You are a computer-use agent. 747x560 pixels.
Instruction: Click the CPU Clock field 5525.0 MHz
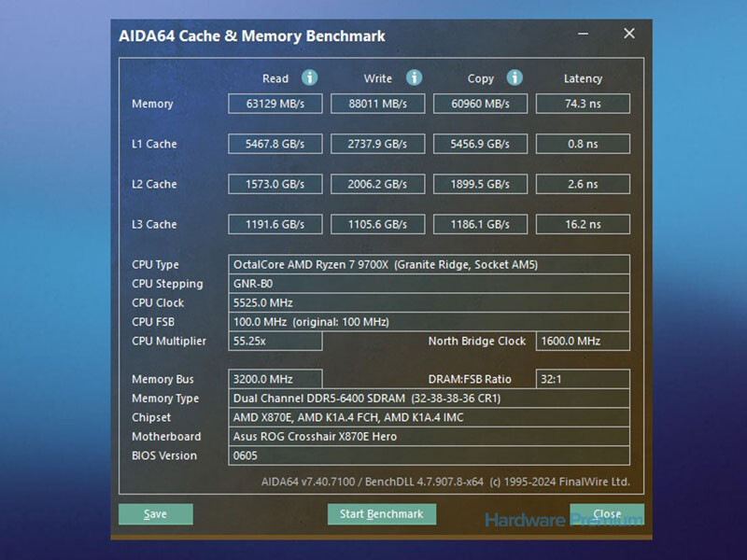430,302
